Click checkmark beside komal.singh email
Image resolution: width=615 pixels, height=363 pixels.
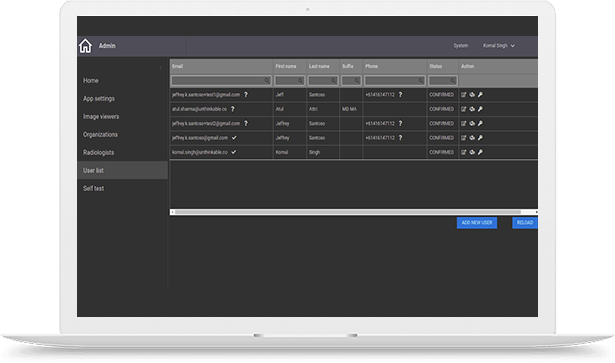pos(234,152)
